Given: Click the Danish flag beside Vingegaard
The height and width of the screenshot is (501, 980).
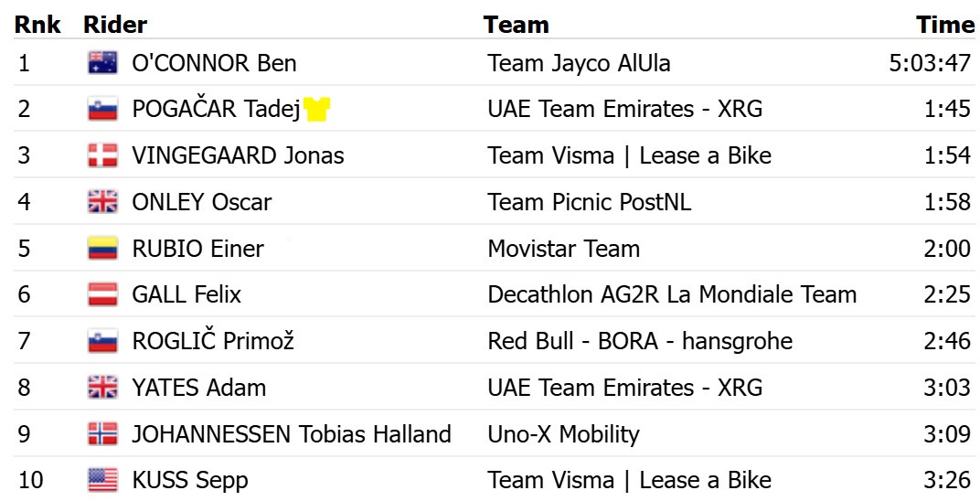Looking at the screenshot, I should coord(102,156).
